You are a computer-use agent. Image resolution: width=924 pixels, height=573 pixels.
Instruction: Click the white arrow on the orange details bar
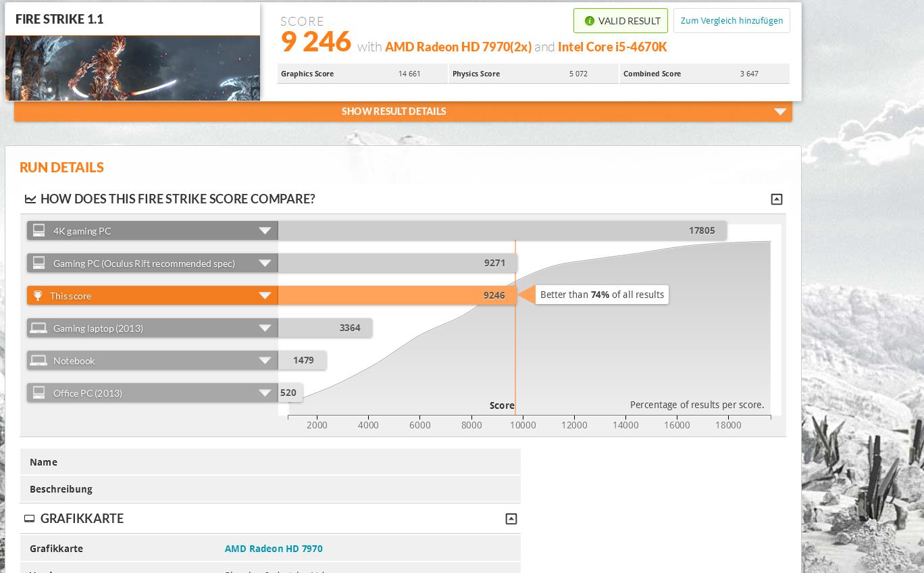click(x=780, y=112)
